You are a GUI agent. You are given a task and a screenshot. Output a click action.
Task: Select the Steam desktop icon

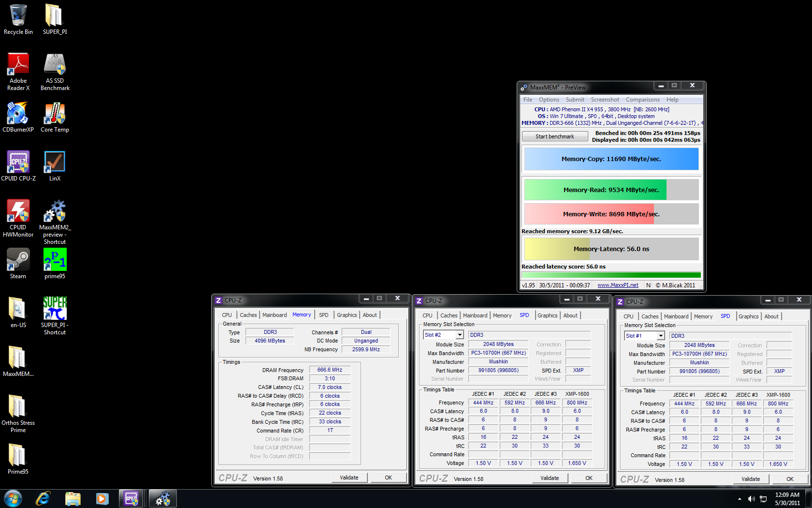click(x=18, y=264)
